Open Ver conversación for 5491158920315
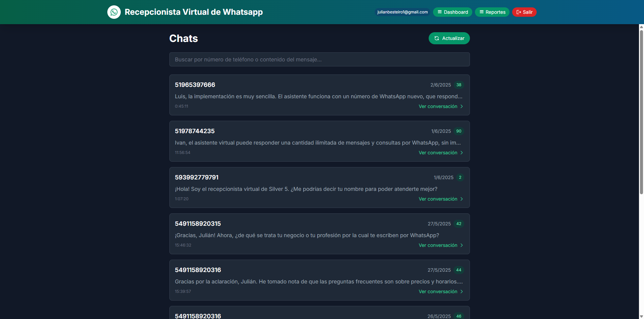This screenshot has width=644, height=319. [x=438, y=245]
